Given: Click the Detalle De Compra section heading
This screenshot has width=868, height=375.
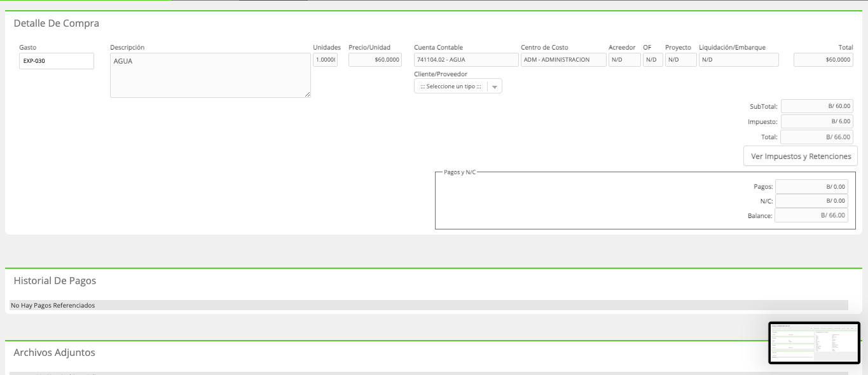Looking at the screenshot, I should tap(57, 24).
